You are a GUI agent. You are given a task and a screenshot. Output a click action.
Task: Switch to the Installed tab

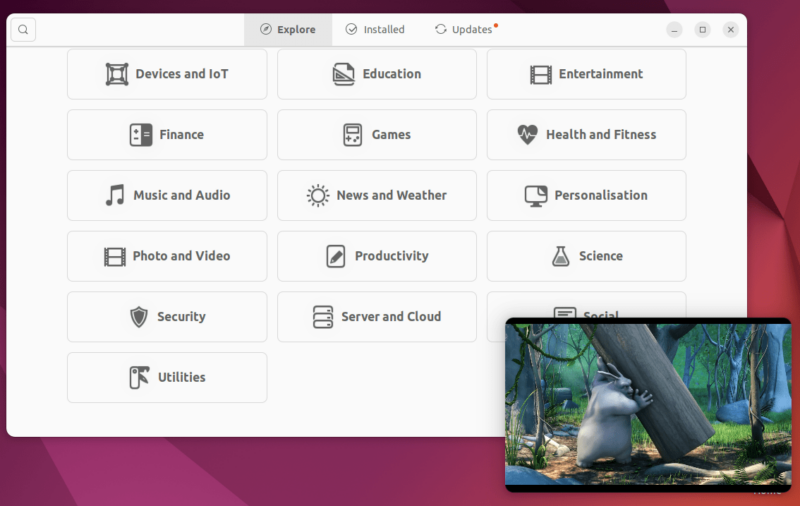tap(375, 30)
